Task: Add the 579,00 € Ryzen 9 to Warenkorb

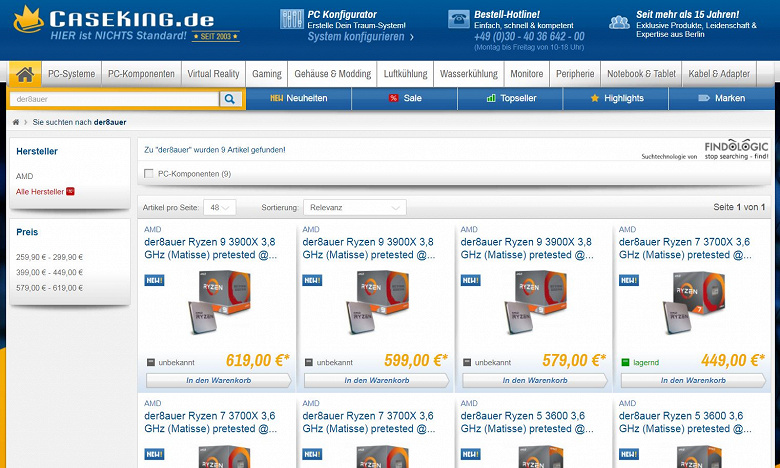Action: [x=535, y=380]
